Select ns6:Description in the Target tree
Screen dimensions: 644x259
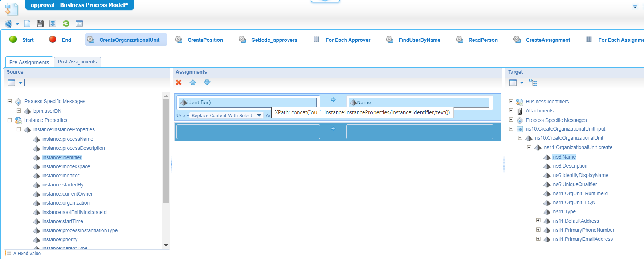570,166
